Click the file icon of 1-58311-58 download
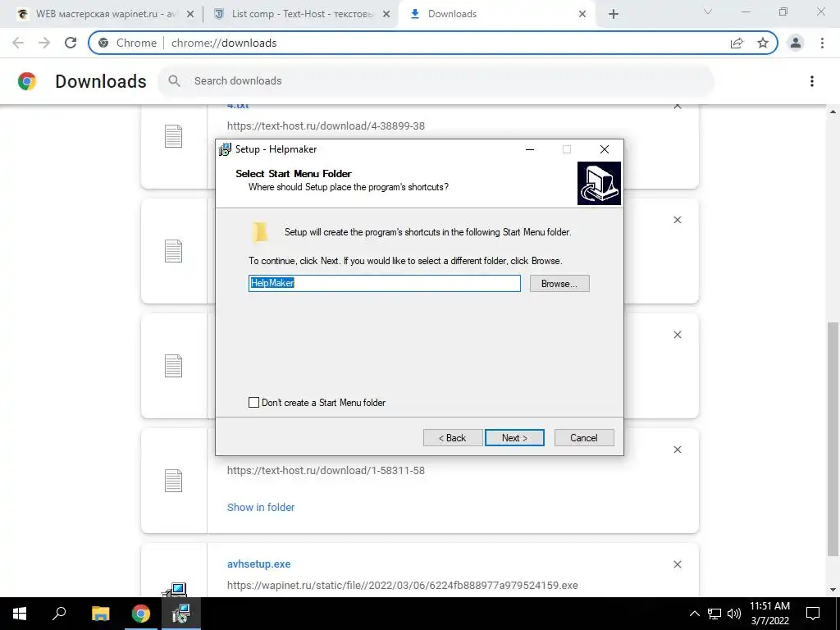The width and height of the screenshot is (840, 630). click(x=173, y=481)
